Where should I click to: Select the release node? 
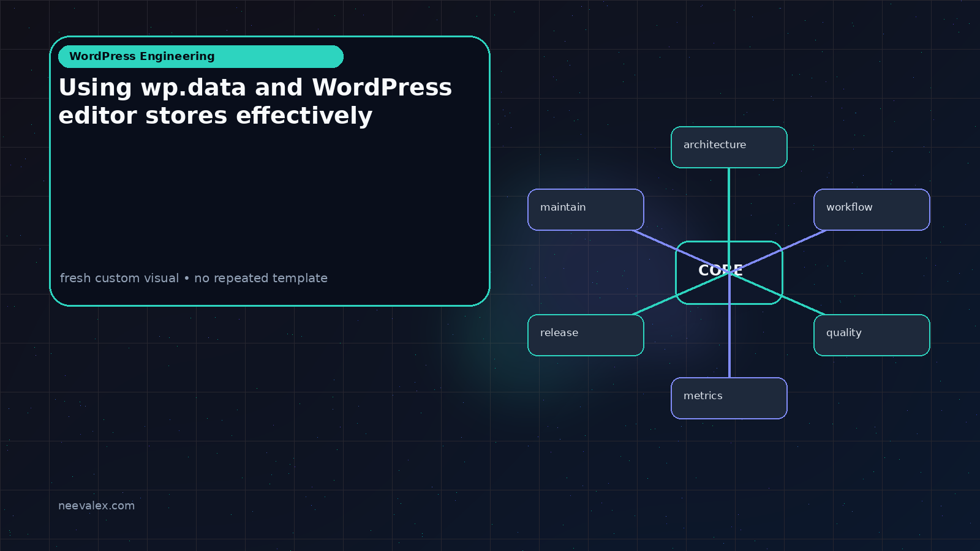coord(586,335)
